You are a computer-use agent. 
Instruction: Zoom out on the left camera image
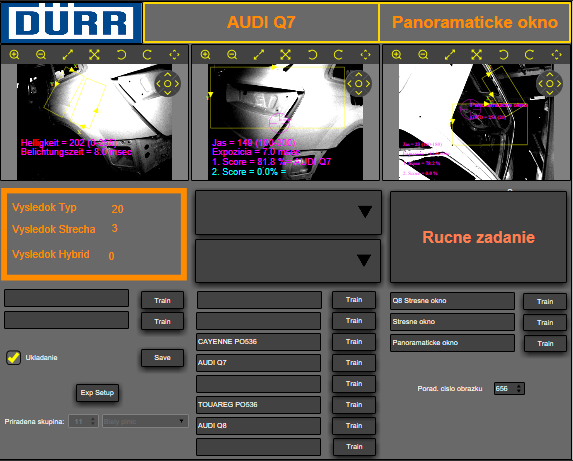click(x=41, y=55)
